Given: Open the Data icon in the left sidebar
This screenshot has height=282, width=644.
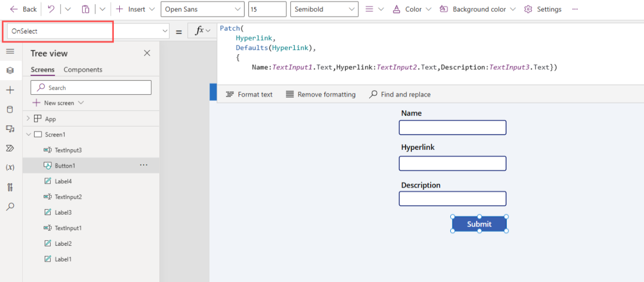Looking at the screenshot, I should point(10,109).
